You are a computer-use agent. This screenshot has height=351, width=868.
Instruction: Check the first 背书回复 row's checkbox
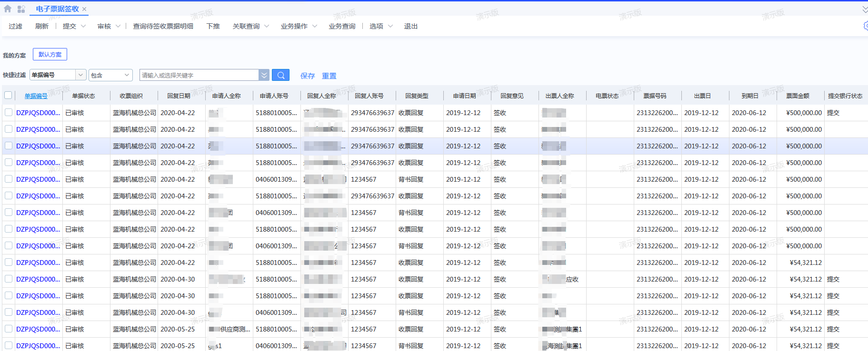click(9, 179)
